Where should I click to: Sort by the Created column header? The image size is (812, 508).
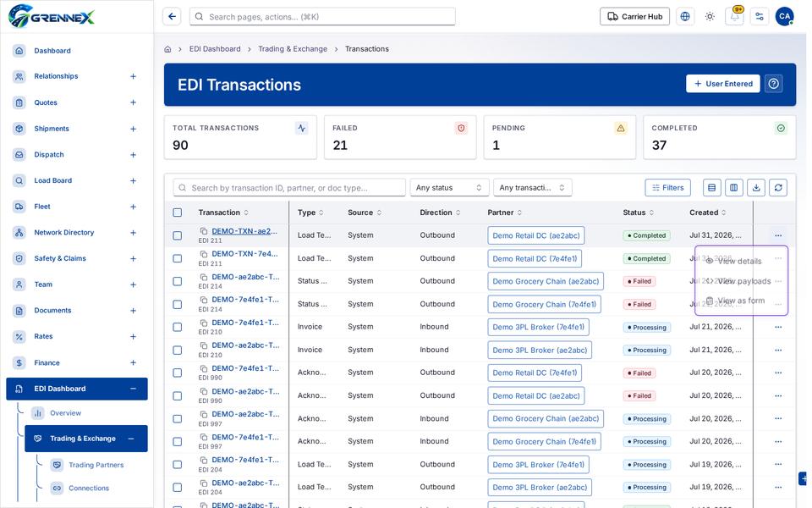[707, 213]
